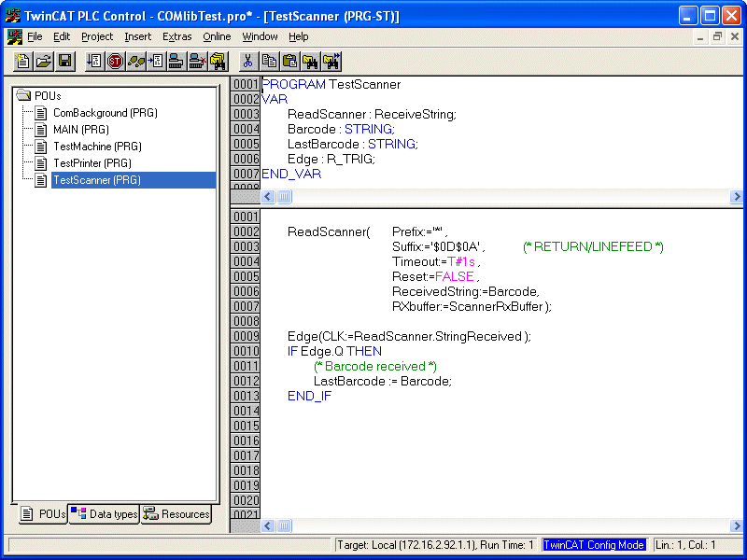Save the project with the floppy icon
747x560 pixels.
(64, 62)
